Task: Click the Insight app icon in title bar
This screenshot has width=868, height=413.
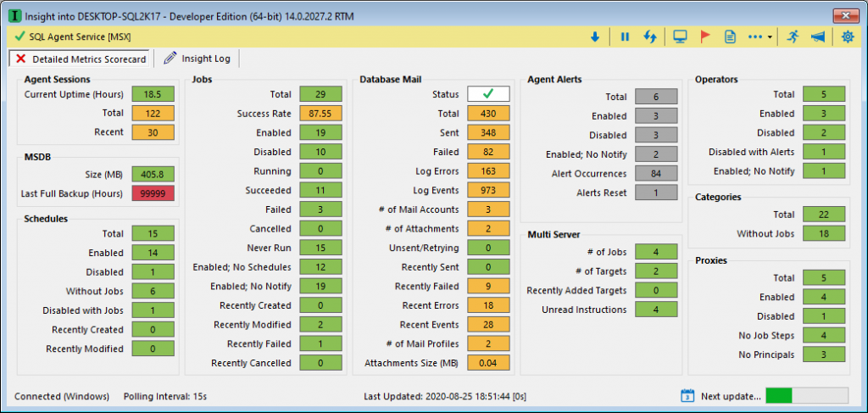Action: pos(15,15)
